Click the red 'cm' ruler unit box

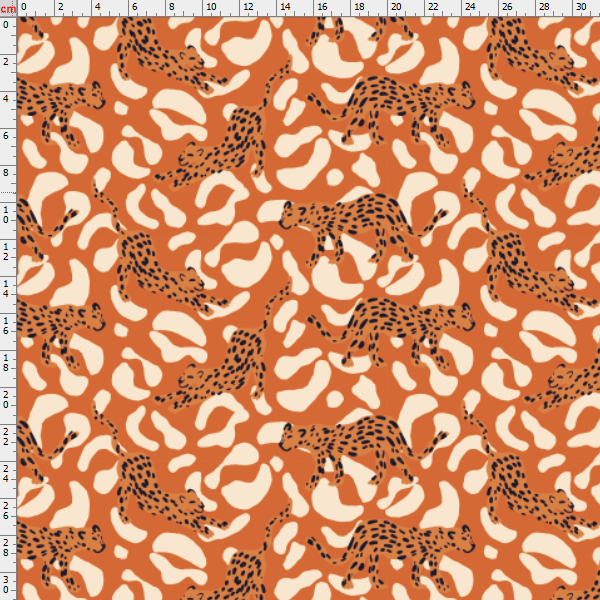[8, 8]
